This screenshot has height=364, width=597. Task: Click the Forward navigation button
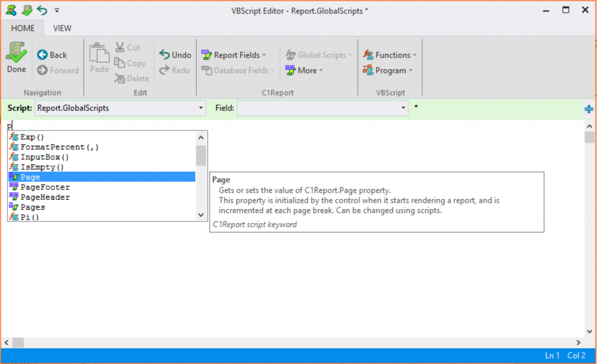[58, 70]
